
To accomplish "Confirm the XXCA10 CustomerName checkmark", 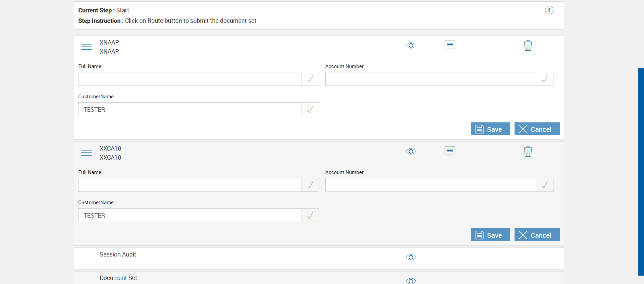I will (310, 215).
